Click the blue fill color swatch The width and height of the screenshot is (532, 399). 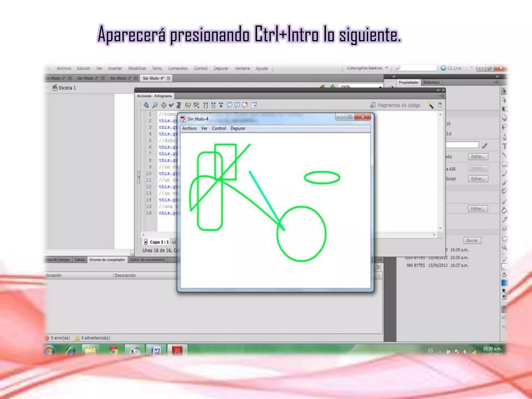coord(504,283)
